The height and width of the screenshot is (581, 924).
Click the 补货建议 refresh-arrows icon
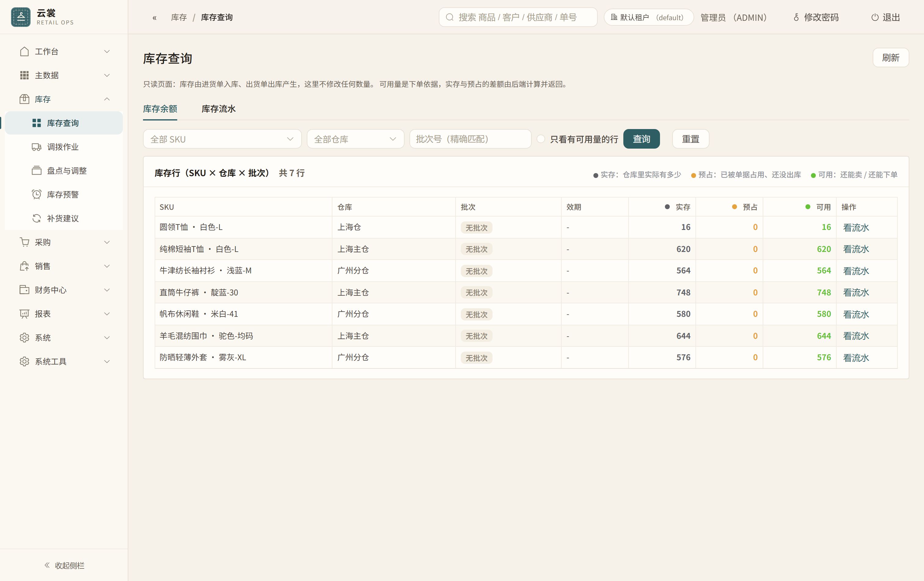(36, 219)
